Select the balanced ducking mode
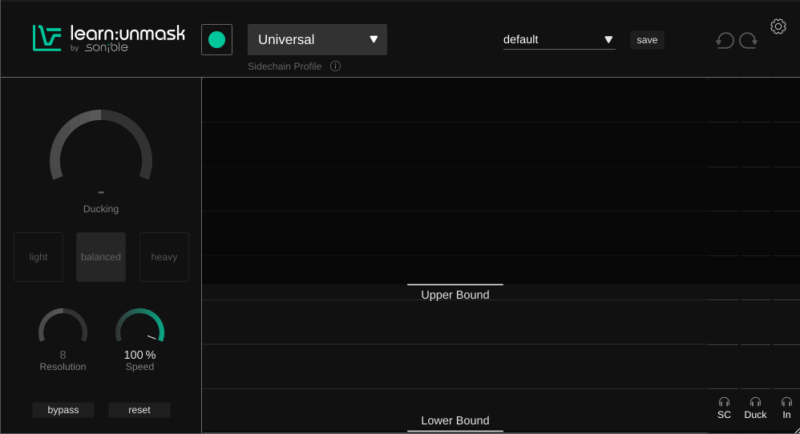The height and width of the screenshot is (434, 800). (101, 257)
